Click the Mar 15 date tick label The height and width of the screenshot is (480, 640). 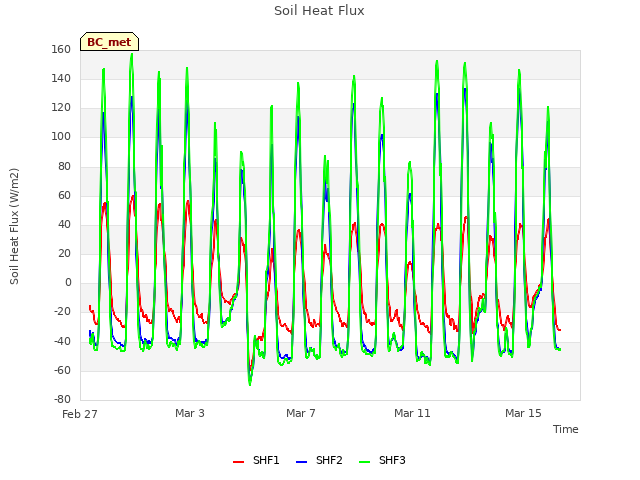[x=523, y=413]
